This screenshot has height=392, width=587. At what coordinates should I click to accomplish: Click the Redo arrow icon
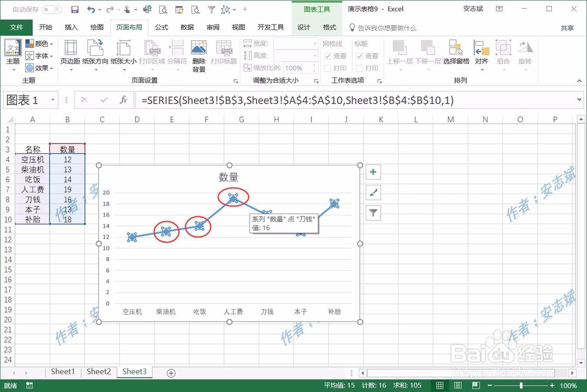(x=110, y=10)
